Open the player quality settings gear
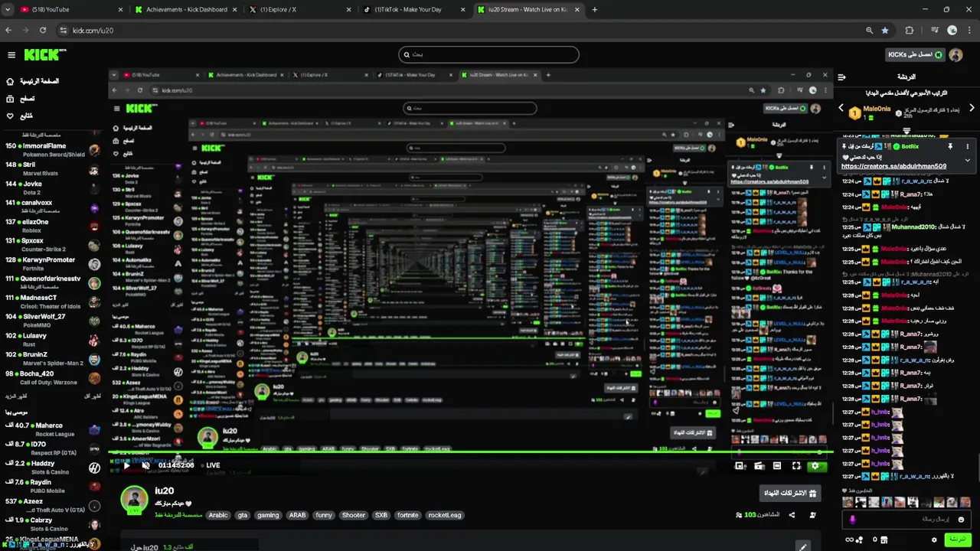Screen dimensions: 980x551 (x=815, y=465)
